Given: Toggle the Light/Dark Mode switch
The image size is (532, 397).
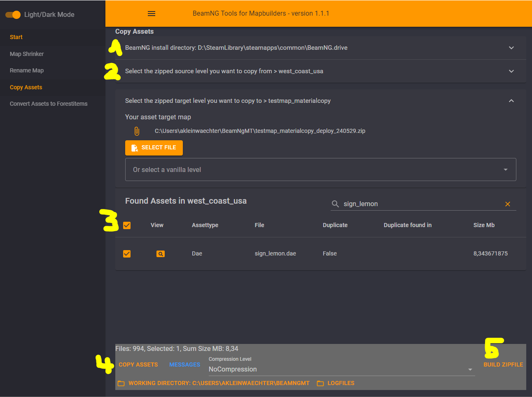Looking at the screenshot, I should (x=13, y=15).
